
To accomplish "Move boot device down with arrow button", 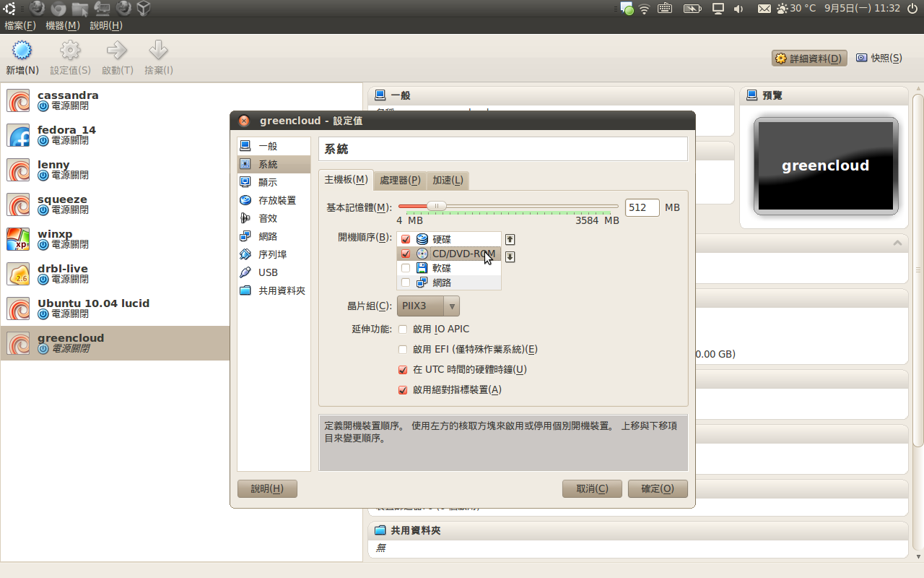I will (510, 256).
